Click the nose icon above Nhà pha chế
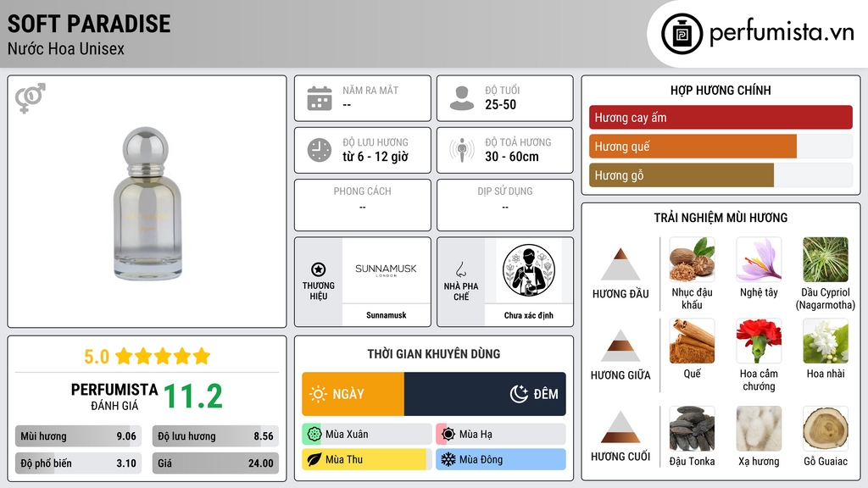Viewport: 868px width, 488px height. (x=460, y=269)
